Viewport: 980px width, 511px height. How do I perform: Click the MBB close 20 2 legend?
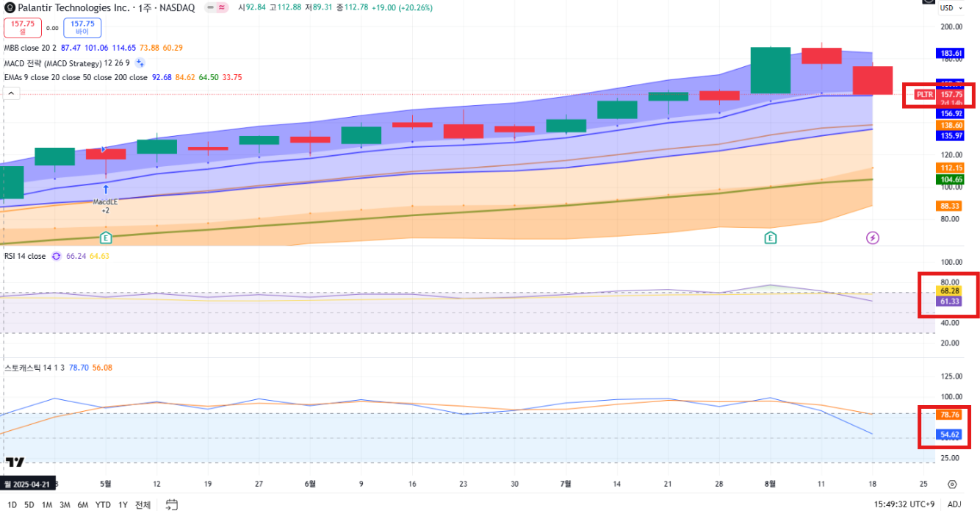29,48
